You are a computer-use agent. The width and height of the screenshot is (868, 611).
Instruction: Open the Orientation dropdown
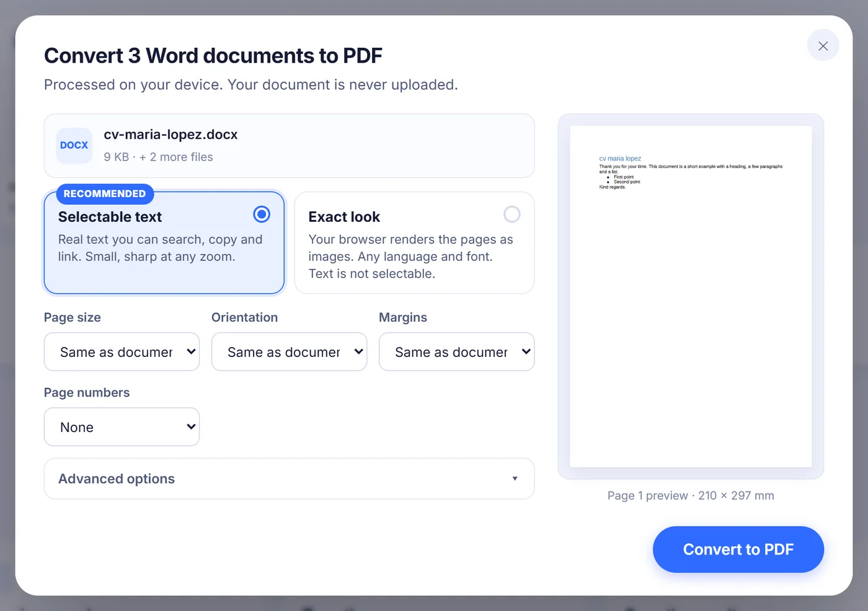click(289, 352)
